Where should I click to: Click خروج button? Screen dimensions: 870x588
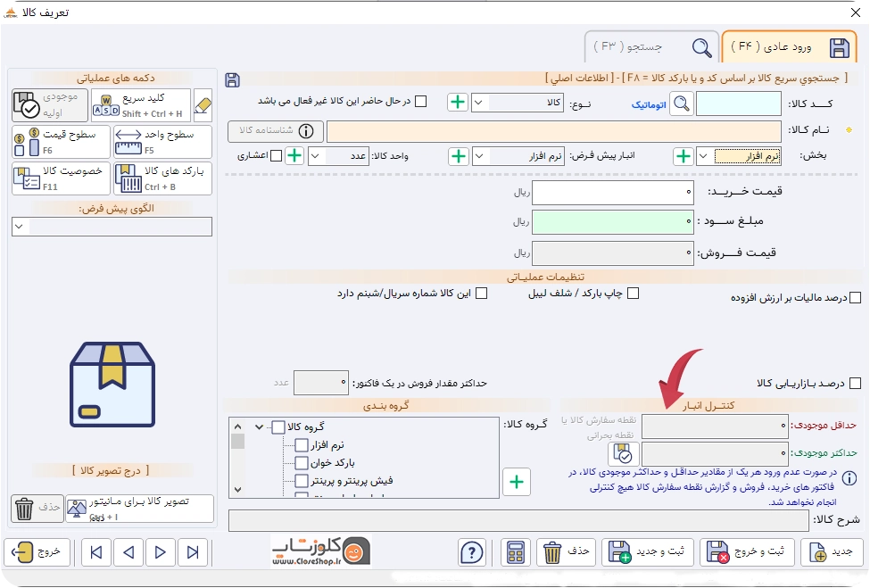tap(37, 552)
